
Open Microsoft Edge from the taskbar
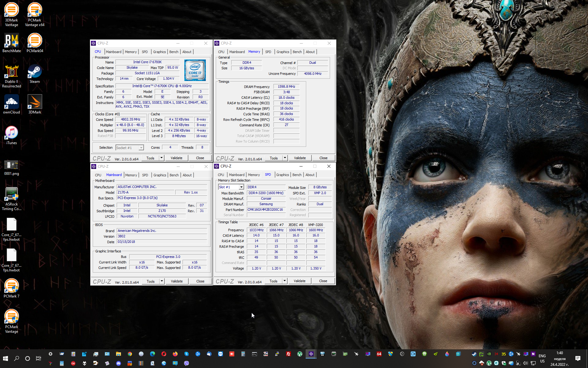pyautogui.click(x=152, y=354)
